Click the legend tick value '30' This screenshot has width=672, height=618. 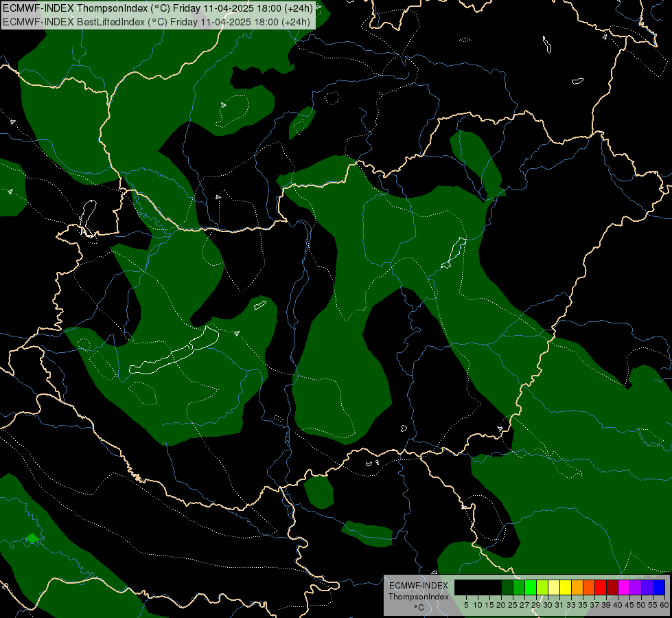(x=548, y=605)
